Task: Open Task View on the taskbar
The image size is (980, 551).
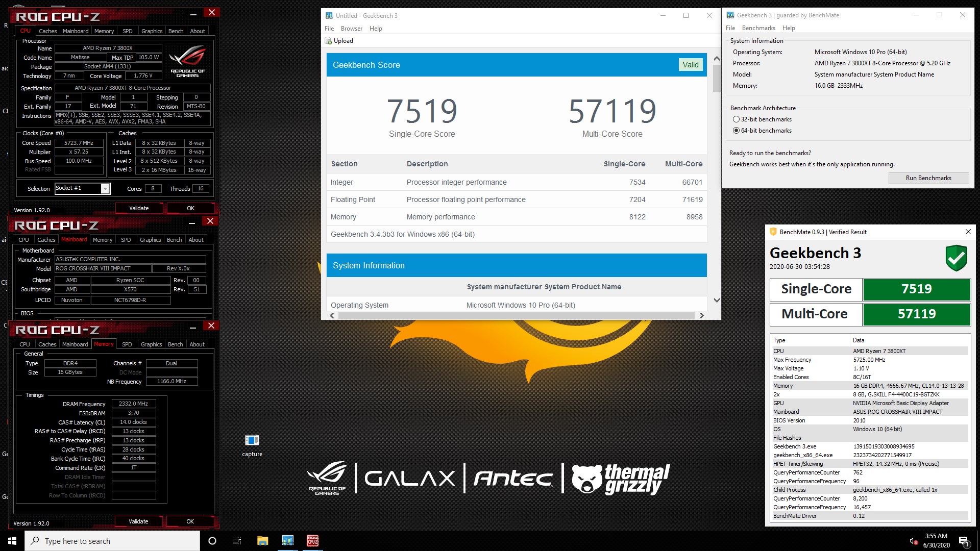Action: click(237, 541)
